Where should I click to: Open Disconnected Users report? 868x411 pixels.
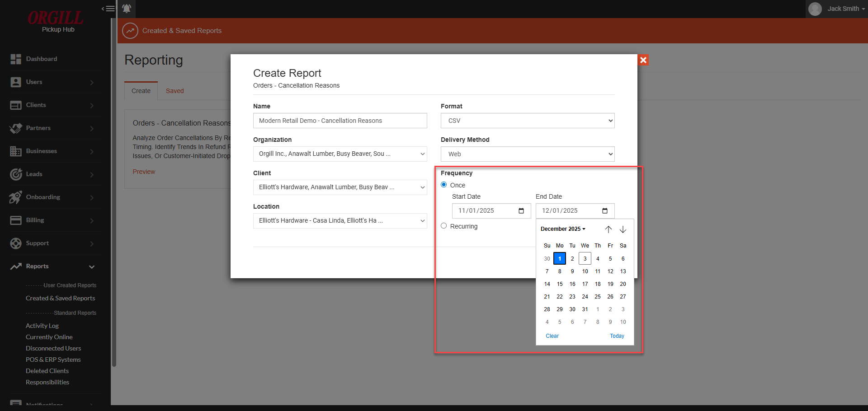click(x=53, y=348)
